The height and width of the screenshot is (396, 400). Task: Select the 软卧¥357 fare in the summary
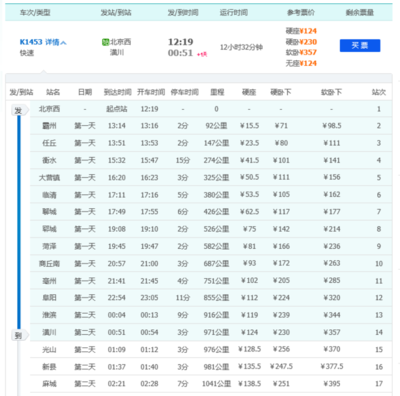tap(301, 52)
